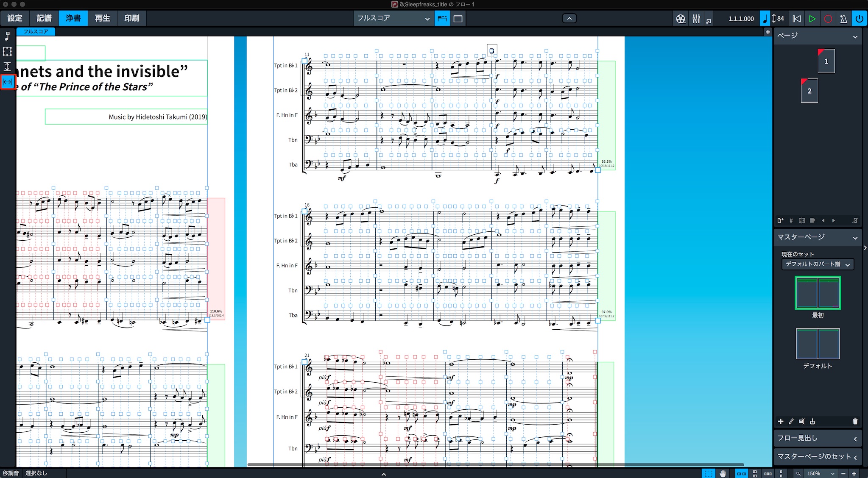The image size is (868, 478).
Task: Switch to spreads horizontally page arrangement
Action: click(x=741, y=474)
